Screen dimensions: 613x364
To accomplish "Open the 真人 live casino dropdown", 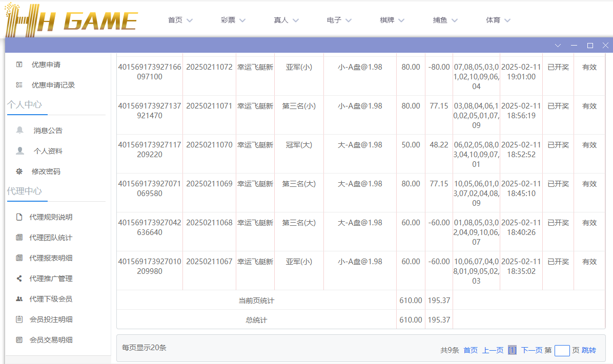I will pos(286,19).
